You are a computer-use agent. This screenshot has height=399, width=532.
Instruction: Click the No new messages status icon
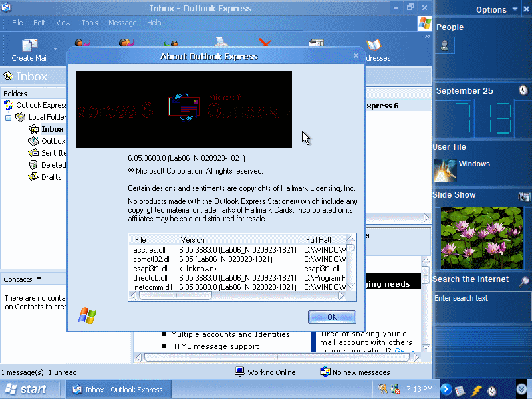coord(325,372)
